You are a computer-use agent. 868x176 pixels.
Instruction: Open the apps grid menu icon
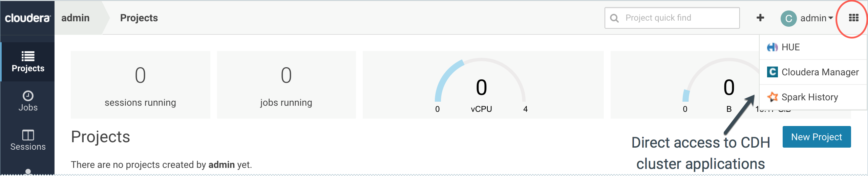coord(853,18)
